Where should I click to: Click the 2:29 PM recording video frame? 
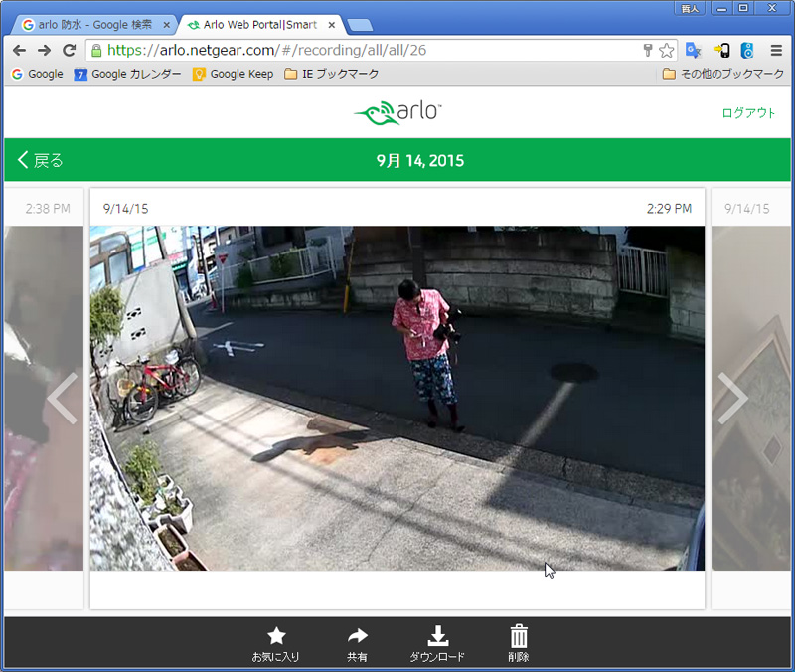click(x=397, y=398)
